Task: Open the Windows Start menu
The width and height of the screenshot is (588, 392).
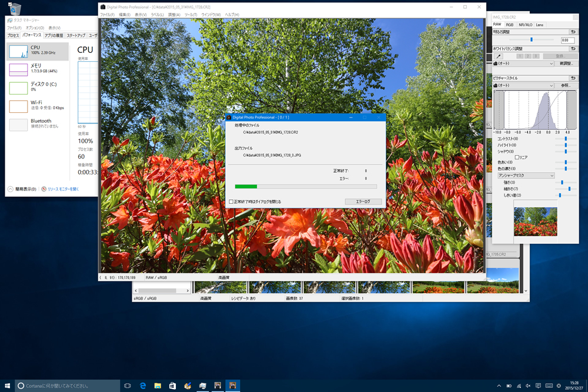Action: [7, 386]
